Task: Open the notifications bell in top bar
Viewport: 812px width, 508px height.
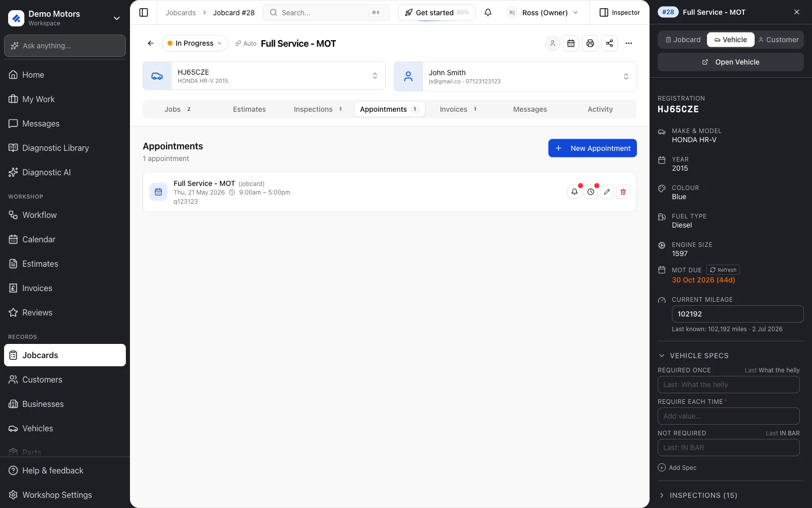Action: pyautogui.click(x=488, y=12)
